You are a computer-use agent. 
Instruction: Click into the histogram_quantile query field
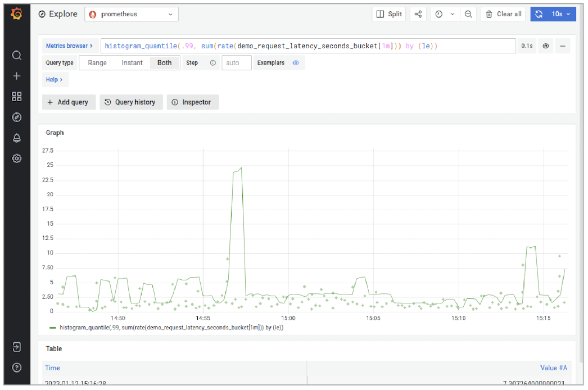click(308, 46)
